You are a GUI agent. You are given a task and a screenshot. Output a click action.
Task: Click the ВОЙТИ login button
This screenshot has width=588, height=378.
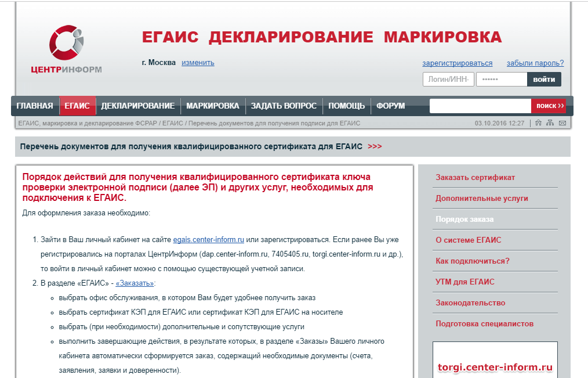pyautogui.click(x=544, y=79)
